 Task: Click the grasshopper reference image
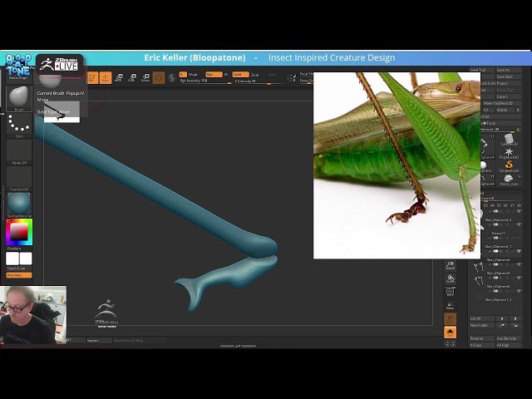pos(397,165)
